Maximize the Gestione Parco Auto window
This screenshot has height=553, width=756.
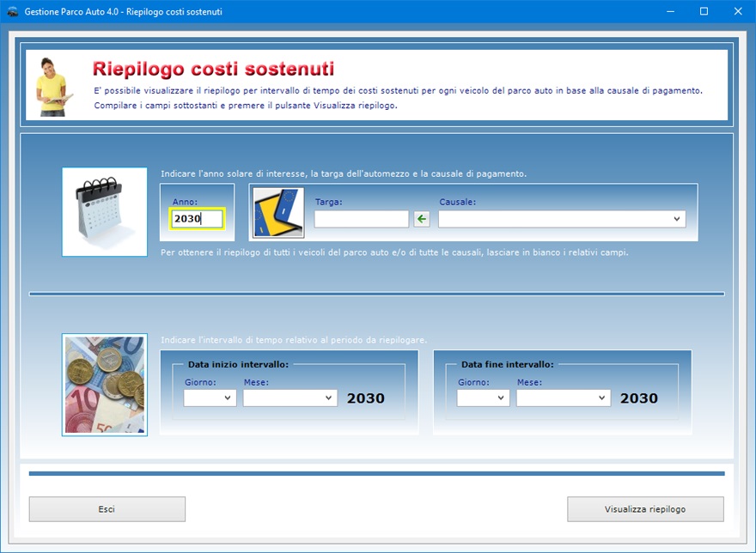(x=704, y=11)
